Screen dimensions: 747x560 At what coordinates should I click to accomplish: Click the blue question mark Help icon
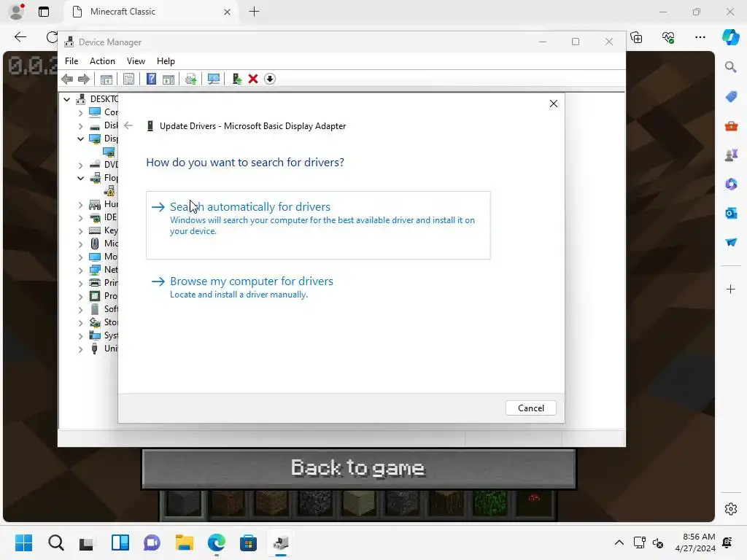click(x=151, y=79)
